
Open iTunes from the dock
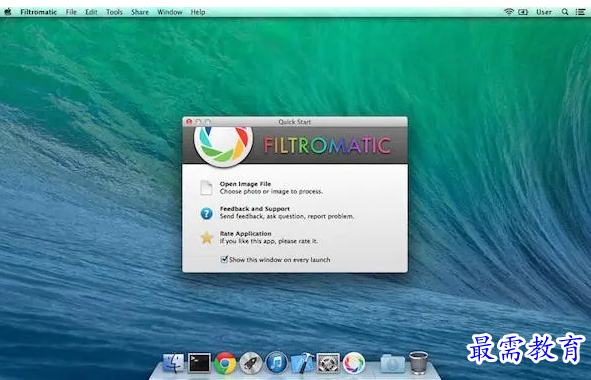pyautogui.click(x=276, y=363)
